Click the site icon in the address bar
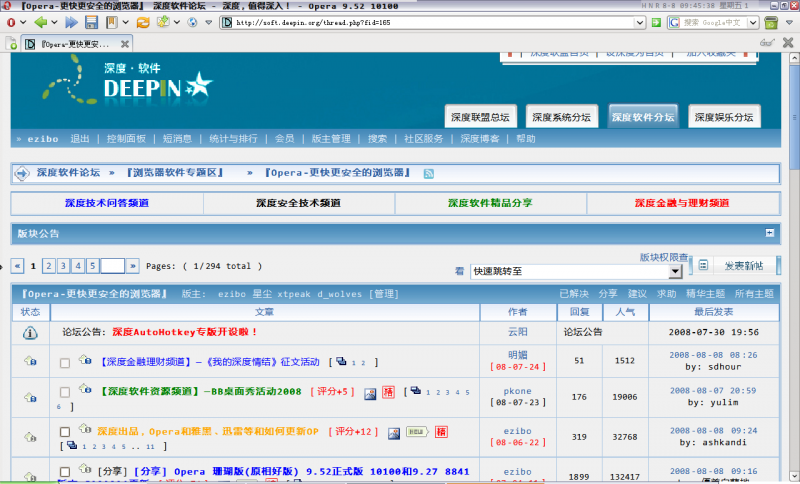Screen dimensions: 800x484 (227, 22)
